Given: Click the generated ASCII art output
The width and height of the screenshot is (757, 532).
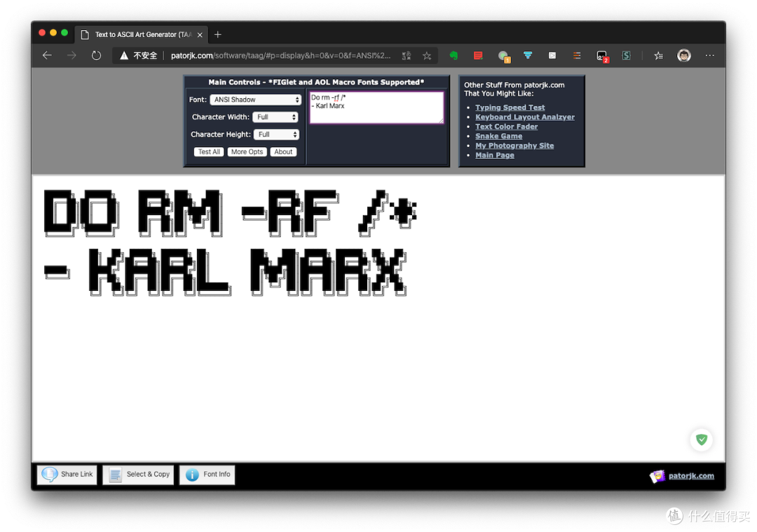Looking at the screenshot, I should [x=230, y=242].
